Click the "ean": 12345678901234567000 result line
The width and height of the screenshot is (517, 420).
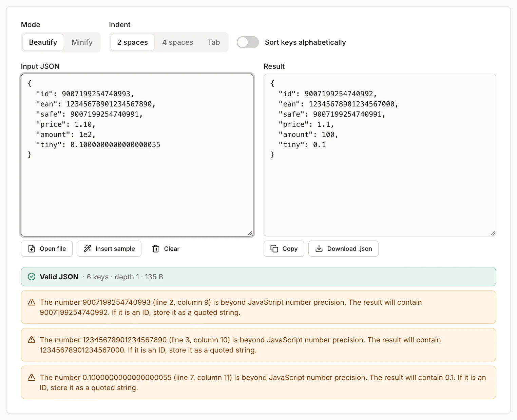tap(338, 104)
